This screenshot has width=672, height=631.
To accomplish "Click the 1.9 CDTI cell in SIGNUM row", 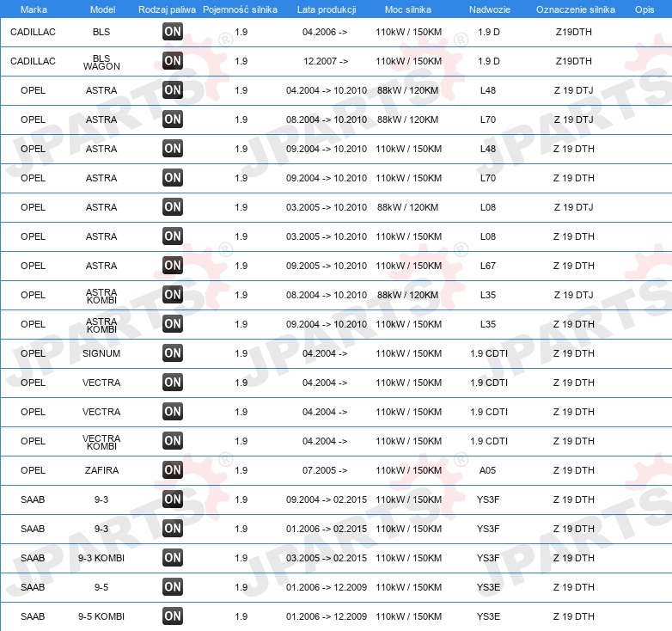I will tap(489, 353).
